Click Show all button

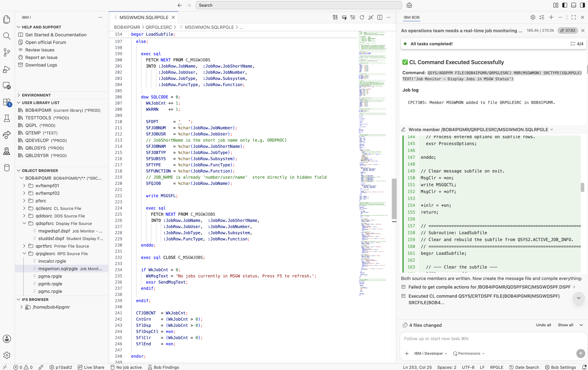(x=566, y=325)
